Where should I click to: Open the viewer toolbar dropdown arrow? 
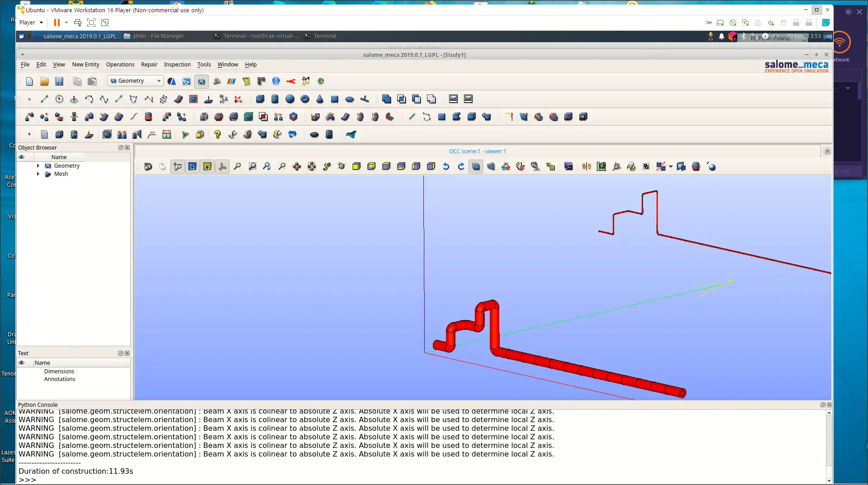point(671,167)
